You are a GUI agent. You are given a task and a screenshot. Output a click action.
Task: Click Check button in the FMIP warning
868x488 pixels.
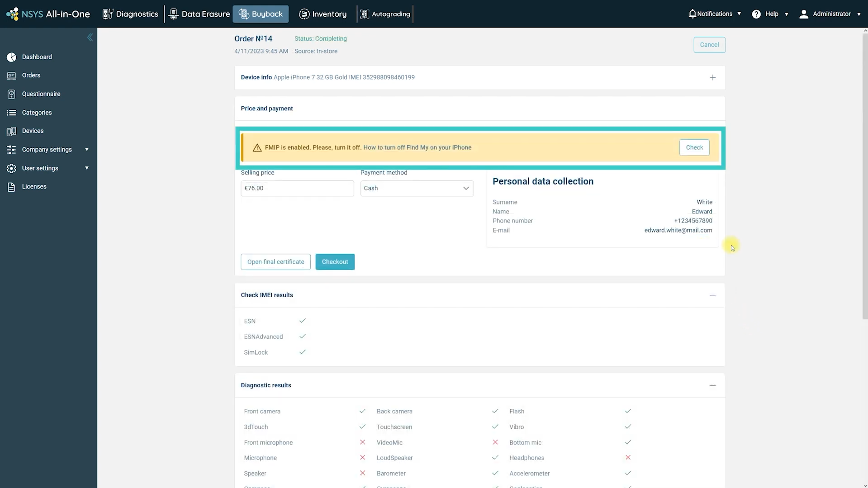point(694,147)
